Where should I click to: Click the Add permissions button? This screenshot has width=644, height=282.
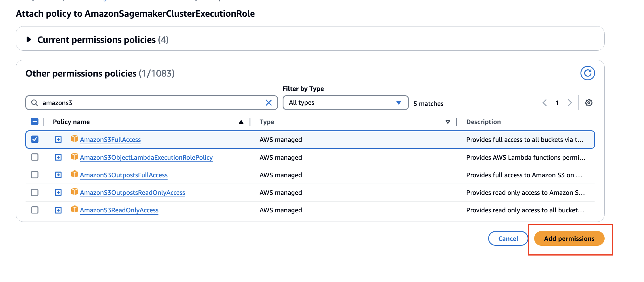(569, 239)
